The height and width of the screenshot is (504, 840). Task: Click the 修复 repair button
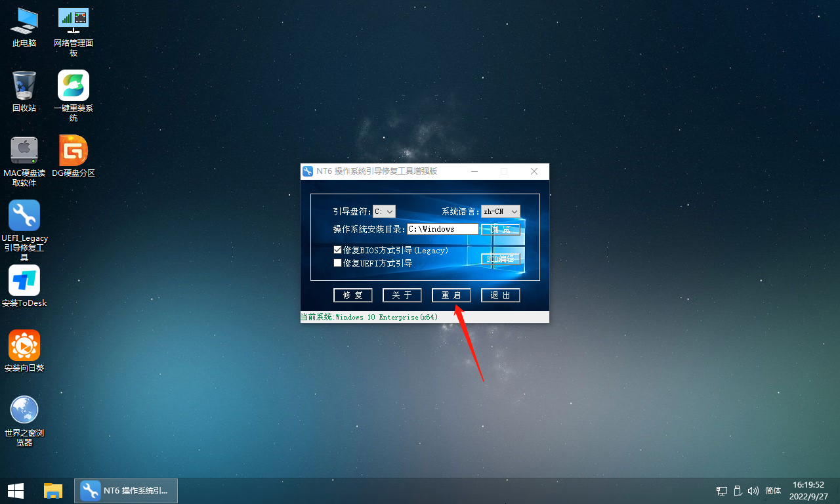[353, 295]
